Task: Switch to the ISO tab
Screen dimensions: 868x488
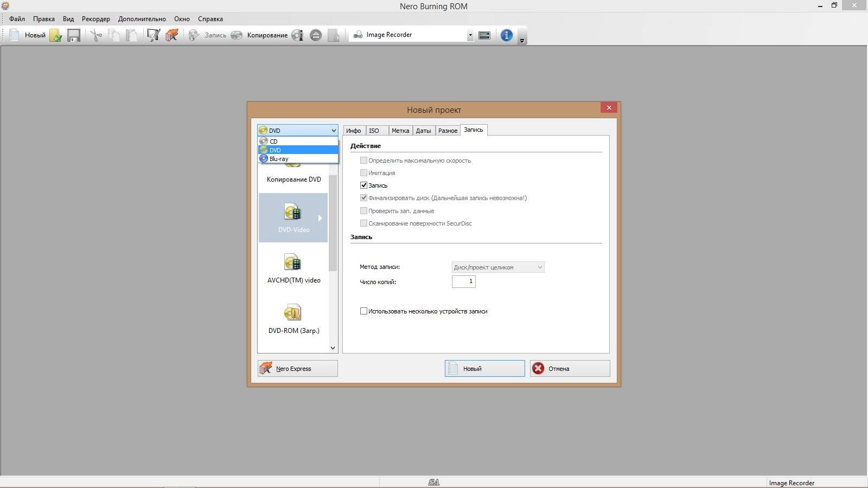Action: pos(377,131)
